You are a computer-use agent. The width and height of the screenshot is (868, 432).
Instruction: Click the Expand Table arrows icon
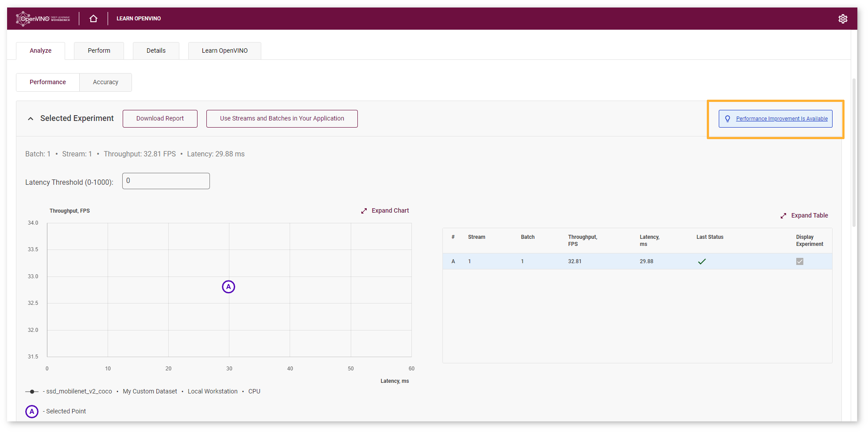point(783,216)
